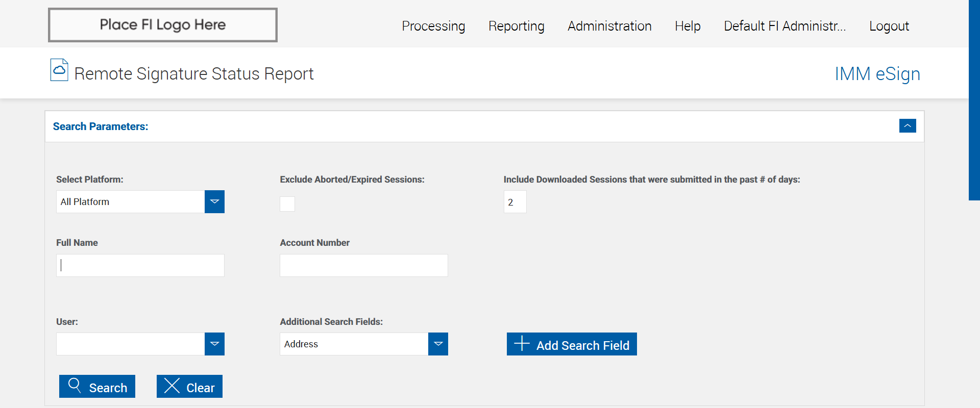This screenshot has width=980, height=408.
Task: Open the Processing menu
Action: pyautogui.click(x=433, y=26)
